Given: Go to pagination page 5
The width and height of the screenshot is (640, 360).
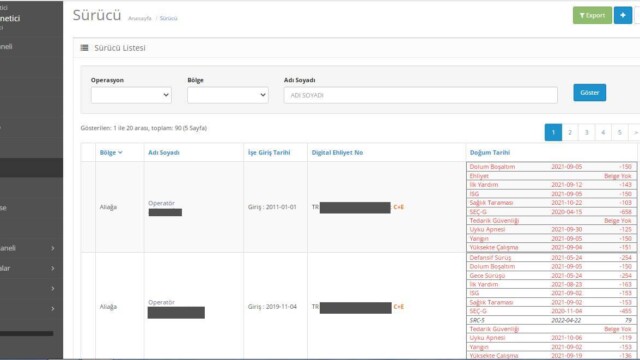Looking at the screenshot, I should click(620, 132).
